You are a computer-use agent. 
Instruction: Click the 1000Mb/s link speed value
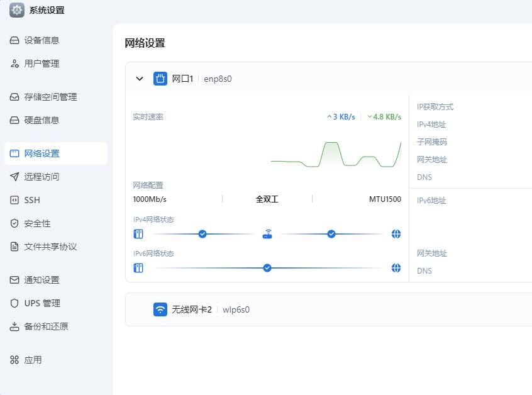coord(150,199)
